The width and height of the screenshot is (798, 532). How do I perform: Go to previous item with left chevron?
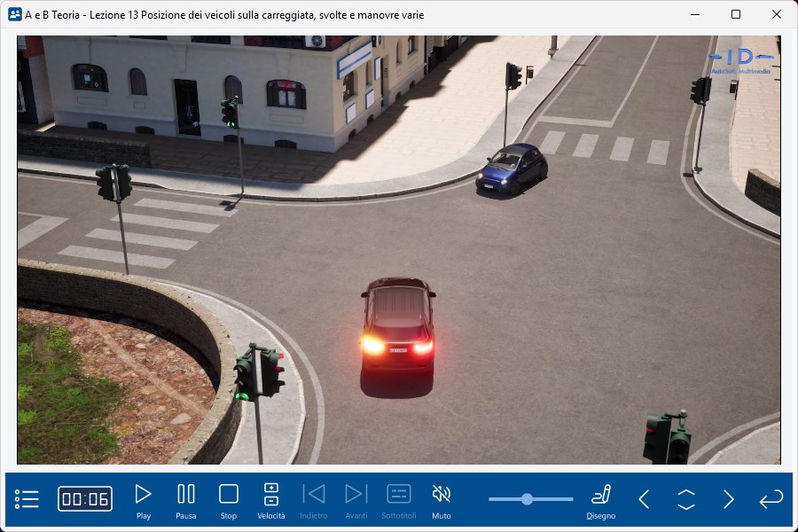pos(645,499)
